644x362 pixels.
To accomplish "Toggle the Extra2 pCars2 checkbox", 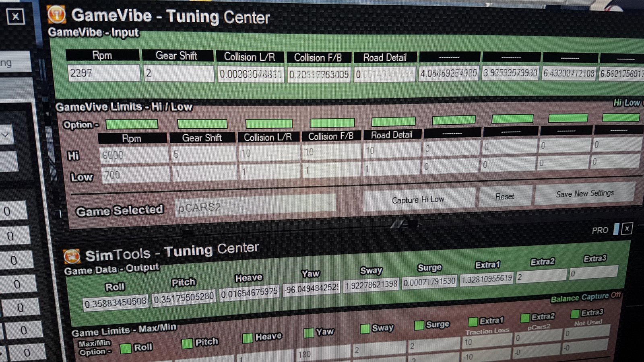I will coord(524,318).
